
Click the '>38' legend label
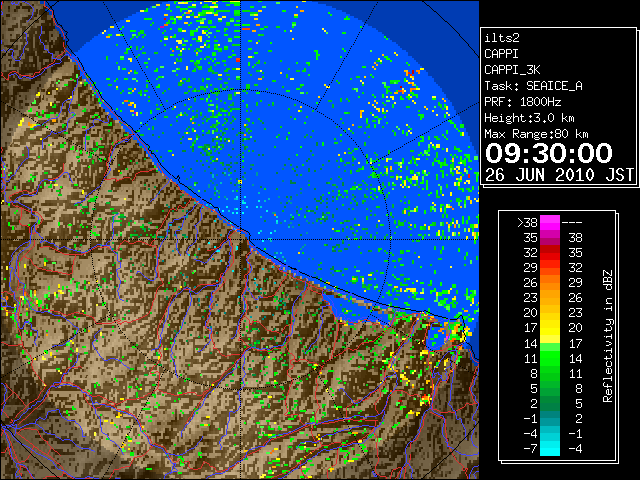527,223
